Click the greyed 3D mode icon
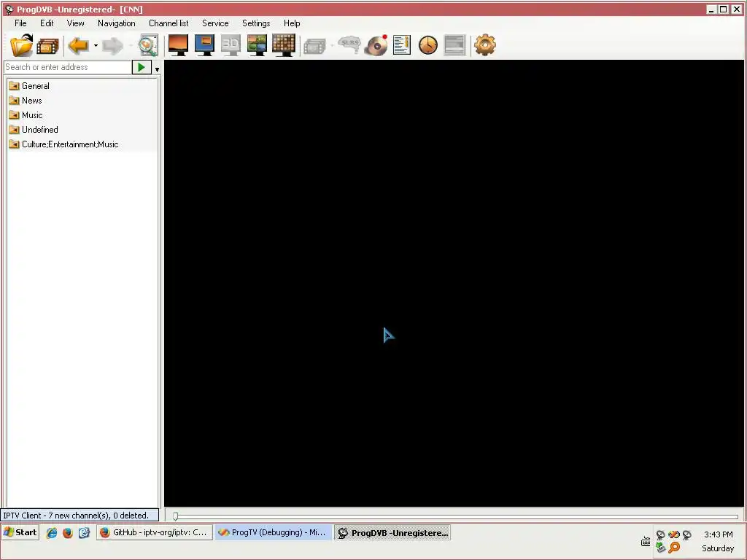The image size is (747, 560). coord(231,45)
